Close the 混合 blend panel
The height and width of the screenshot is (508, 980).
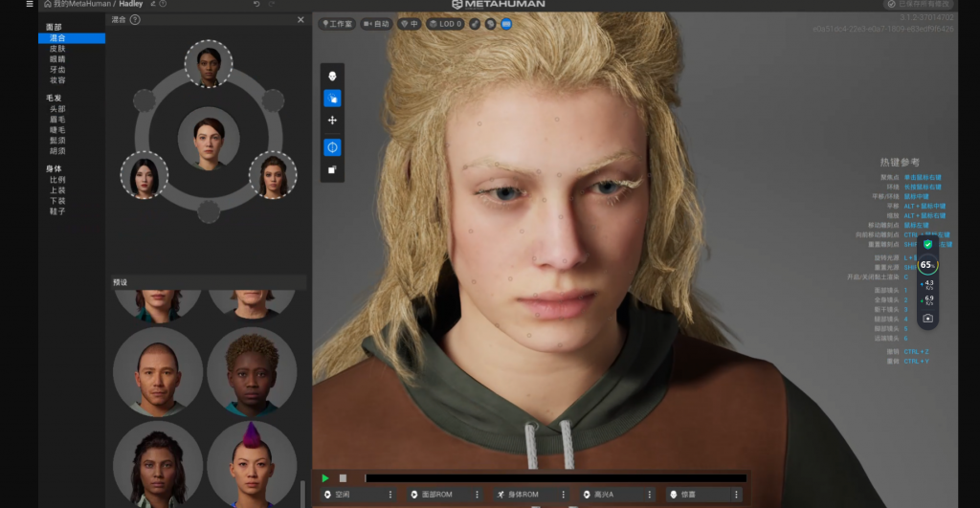[301, 20]
